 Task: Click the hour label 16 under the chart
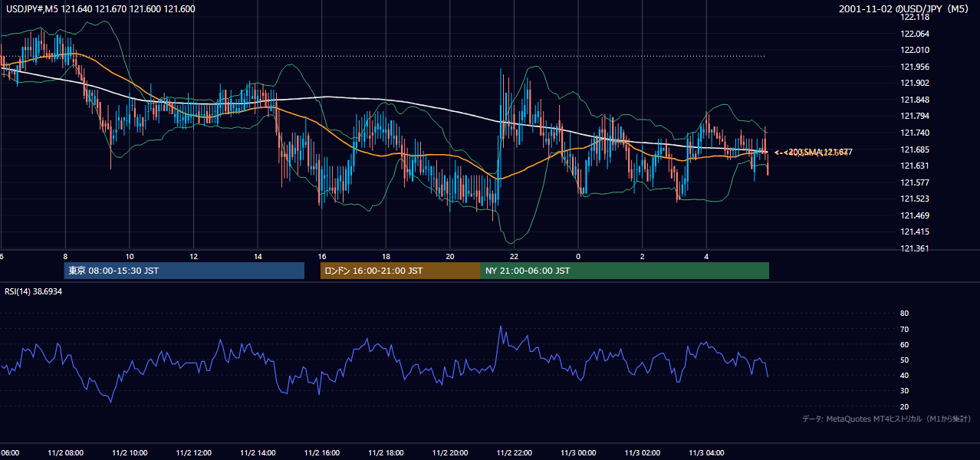(322, 257)
